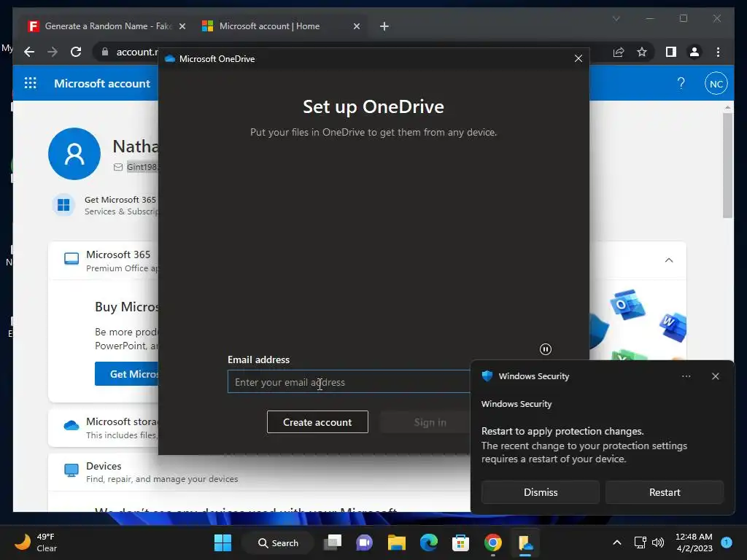This screenshot has height=560, width=747.
Task: Click the email address input field
Action: (349, 382)
